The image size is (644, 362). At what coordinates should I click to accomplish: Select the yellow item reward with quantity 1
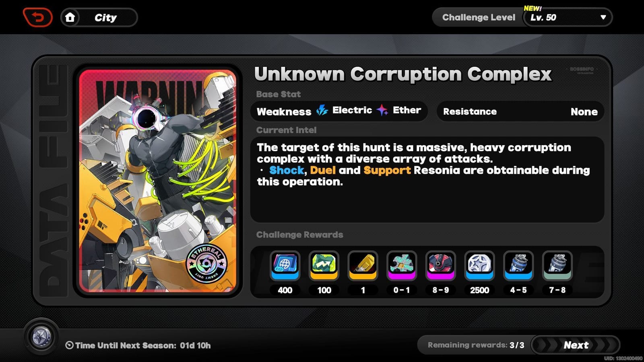pos(363,265)
